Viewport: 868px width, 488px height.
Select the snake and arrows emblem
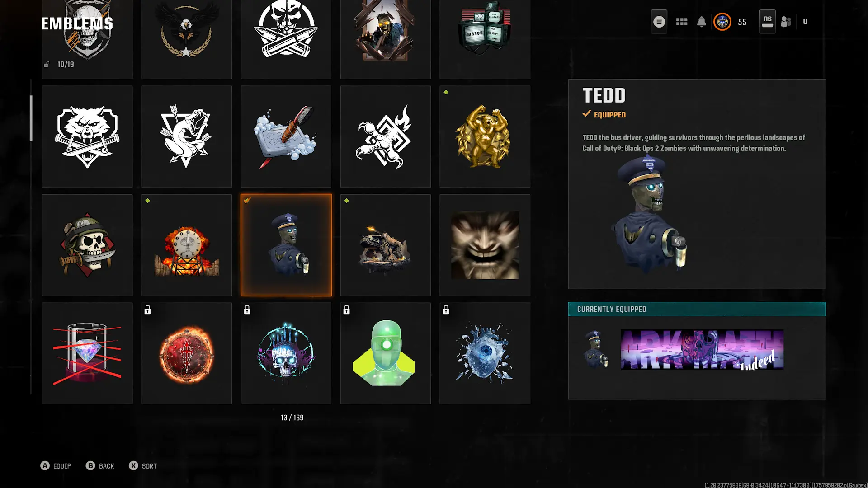pyautogui.click(x=187, y=136)
